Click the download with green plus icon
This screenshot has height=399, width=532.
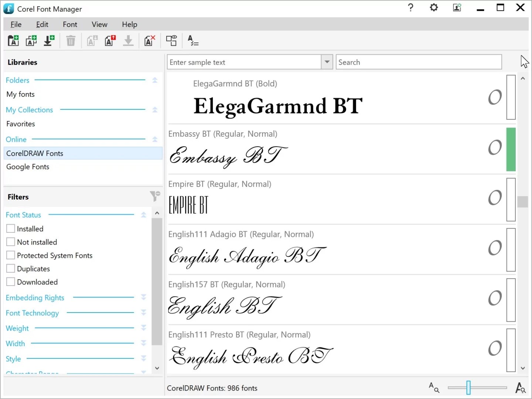(x=49, y=40)
